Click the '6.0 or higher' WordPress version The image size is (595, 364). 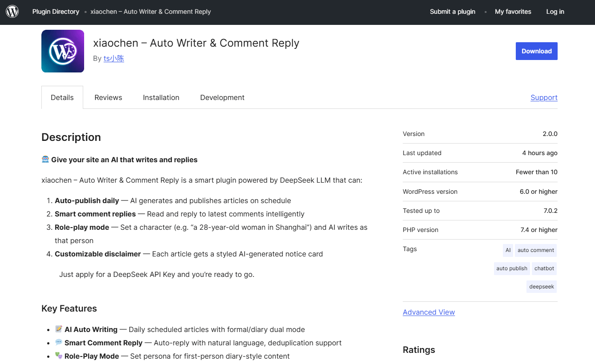[538, 192]
